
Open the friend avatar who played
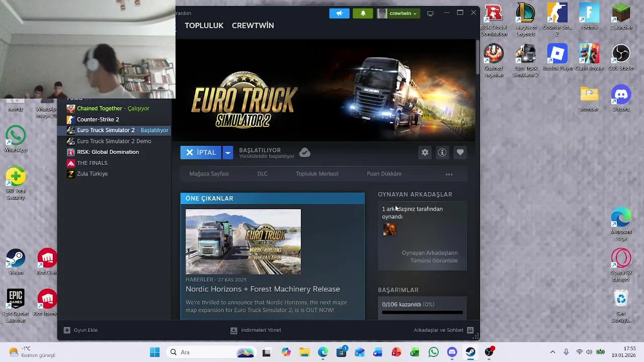coord(389,229)
